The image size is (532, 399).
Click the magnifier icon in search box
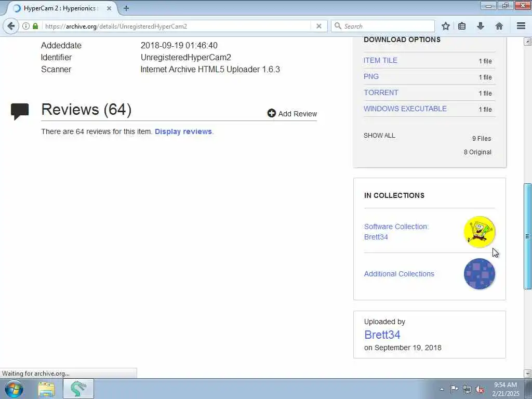pos(338,26)
